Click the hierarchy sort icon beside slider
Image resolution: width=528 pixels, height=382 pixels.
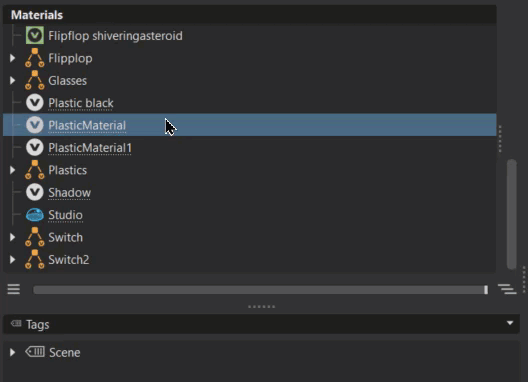pos(507,289)
